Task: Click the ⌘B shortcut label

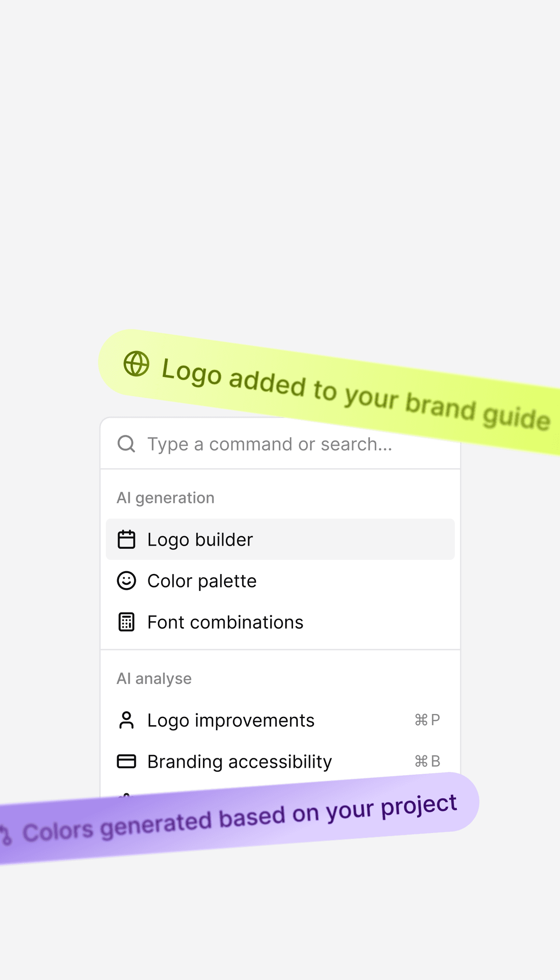Action: click(427, 762)
